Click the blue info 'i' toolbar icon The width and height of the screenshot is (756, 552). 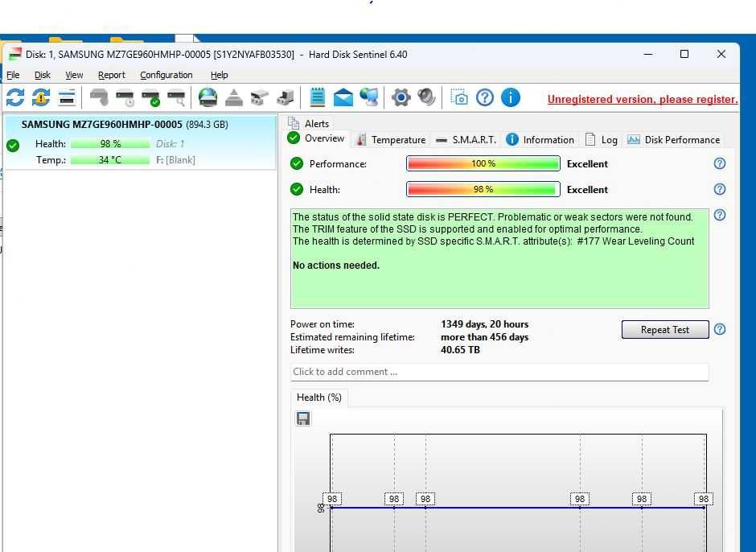pyautogui.click(x=511, y=97)
